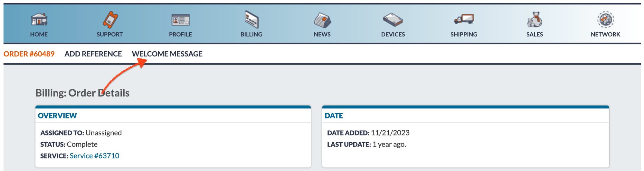Click the Home house icon
644x171 pixels.
coord(39,19)
